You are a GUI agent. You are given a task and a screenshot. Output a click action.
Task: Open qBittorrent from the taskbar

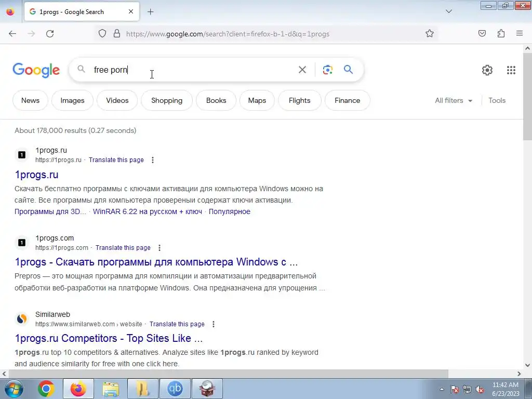click(175, 389)
